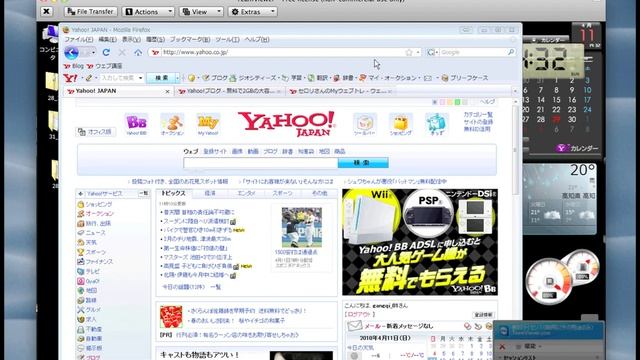Click the 検索 button in Yahoo toolbar
The width and height of the screenshot is (640, 360).
(x=162, y=78)
